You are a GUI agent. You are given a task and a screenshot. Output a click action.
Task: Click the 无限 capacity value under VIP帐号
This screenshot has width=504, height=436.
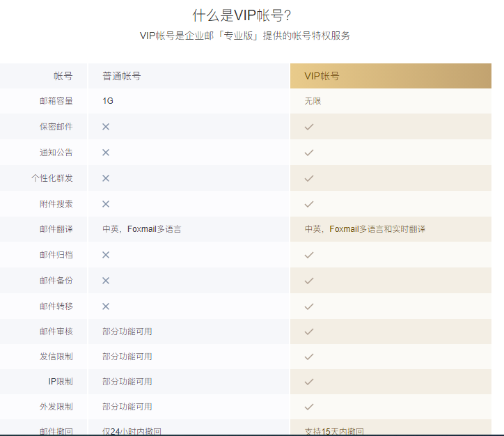pyautogui.click(x=313, y=101)
